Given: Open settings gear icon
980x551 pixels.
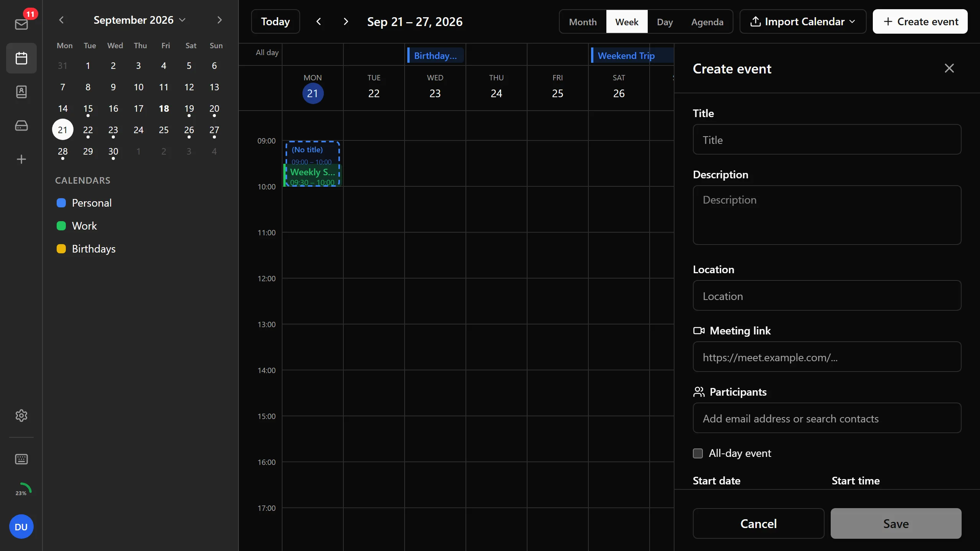Looking at the screenshot, I should coord(21,416).
